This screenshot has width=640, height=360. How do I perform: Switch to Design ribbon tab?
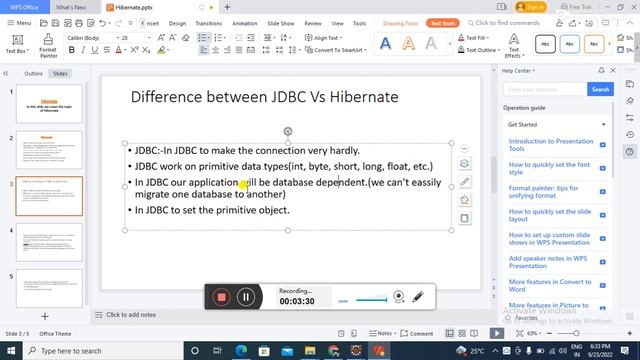[177, 23]
